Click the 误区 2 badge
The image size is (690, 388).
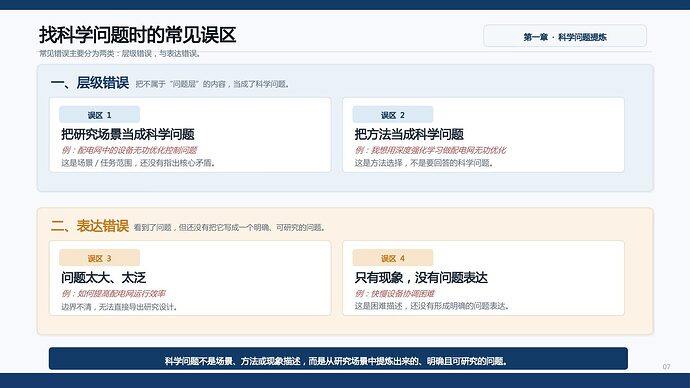click(393, 114)
